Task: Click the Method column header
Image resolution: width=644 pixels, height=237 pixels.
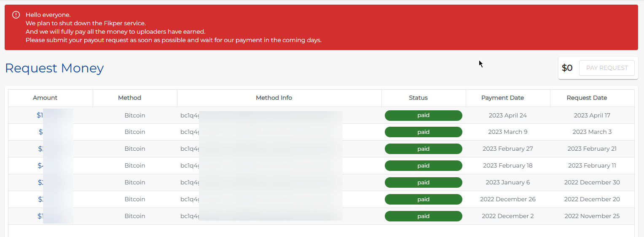Action: 129,98
